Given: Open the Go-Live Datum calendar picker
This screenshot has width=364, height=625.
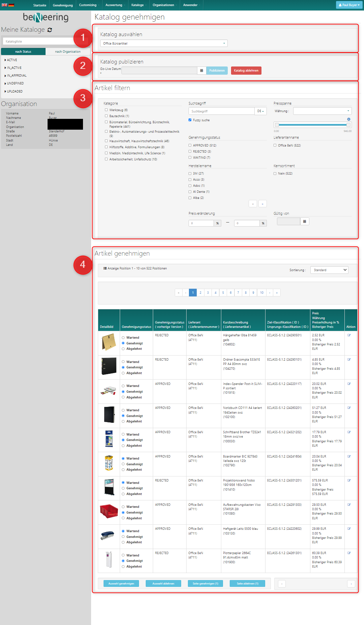Looking at the screenshot, I should [201, 71].
